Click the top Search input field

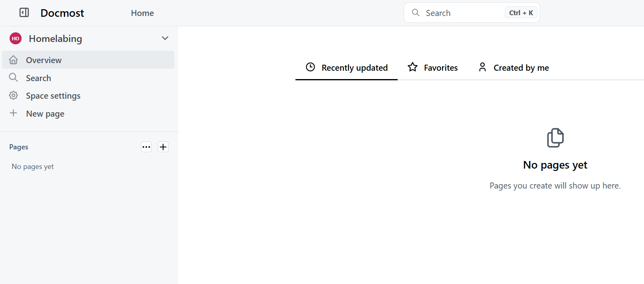(x=472, y=13)
